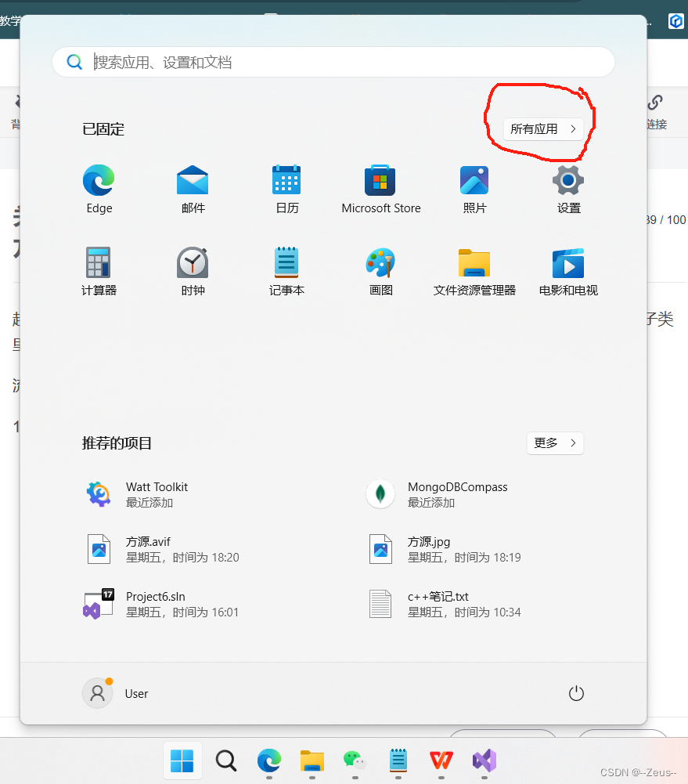
Task: Click the blue extension icon in the browser behind
Action: click(x=676, y=21)
